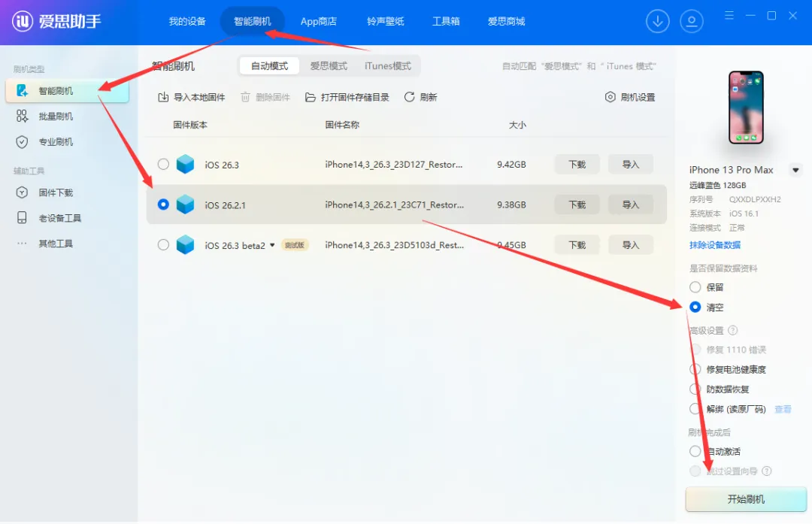Screen dimensions: 812x524
Task: Click 大小 column header
Action: [517, 125]
